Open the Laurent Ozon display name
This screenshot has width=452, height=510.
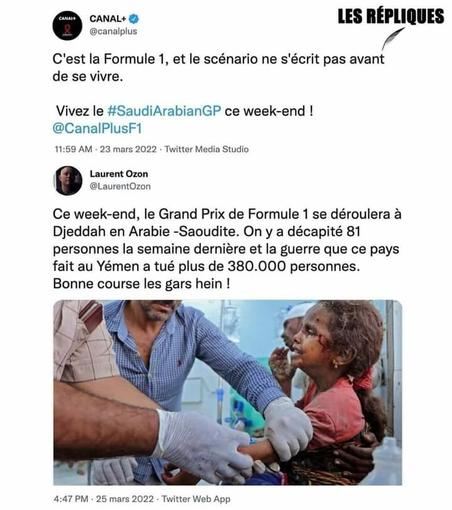119,174
